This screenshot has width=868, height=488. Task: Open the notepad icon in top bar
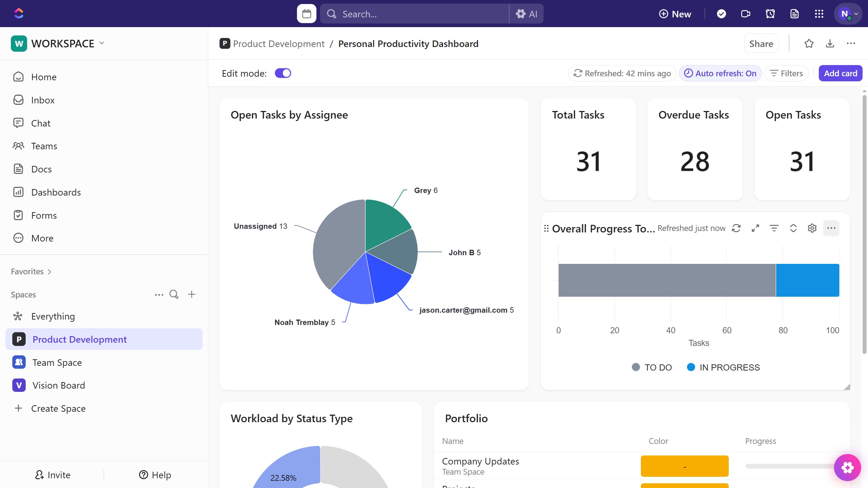(x=794, y=14)
